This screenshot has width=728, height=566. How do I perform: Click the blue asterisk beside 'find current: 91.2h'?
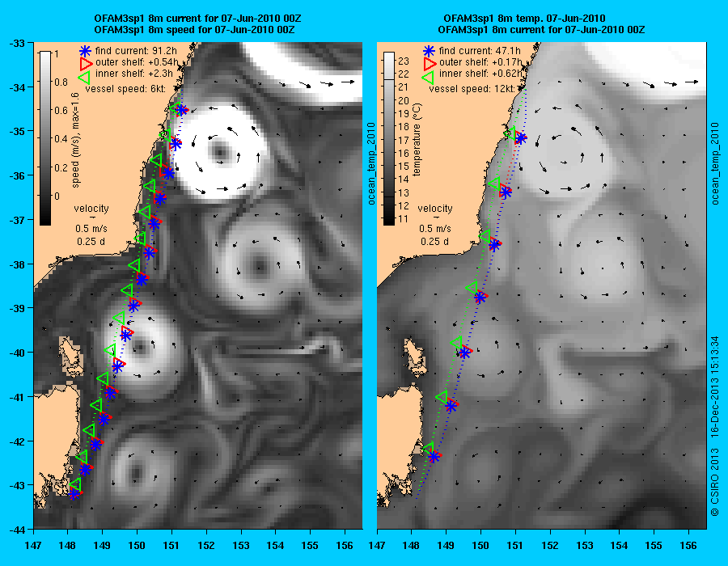coord(86,51)
